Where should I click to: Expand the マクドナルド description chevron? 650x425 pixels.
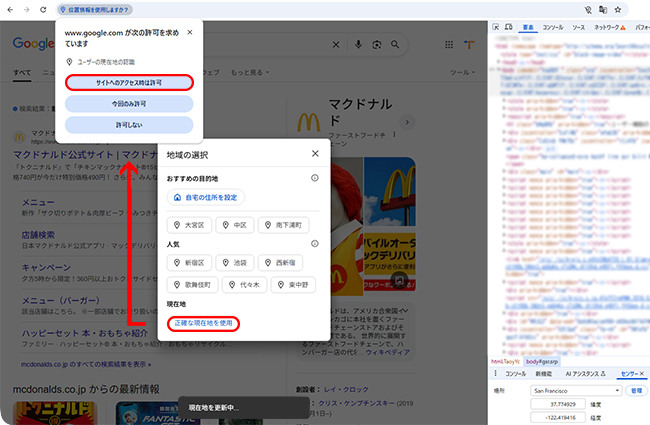pyautogui.click(x=405, y=310)
